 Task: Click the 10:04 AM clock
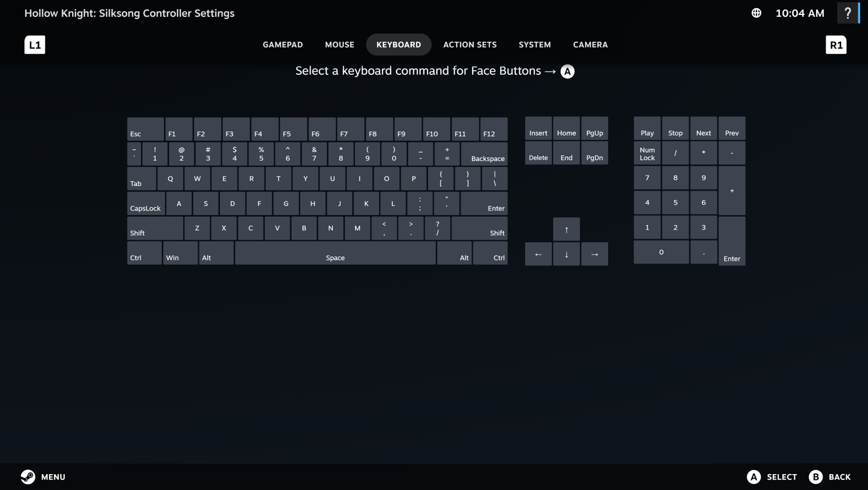click(800, 13)
